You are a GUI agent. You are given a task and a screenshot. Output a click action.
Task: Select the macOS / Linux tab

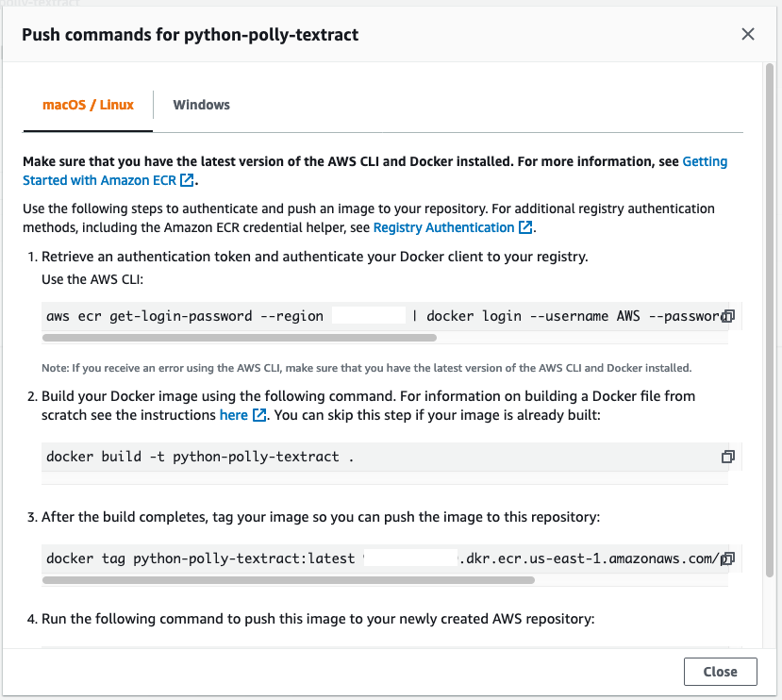88,105
